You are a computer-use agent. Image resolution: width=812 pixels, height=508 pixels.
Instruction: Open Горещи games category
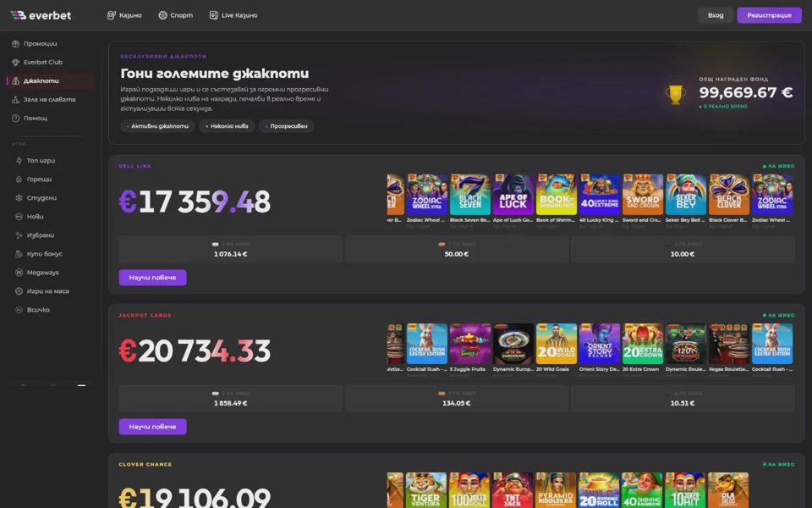40,179
